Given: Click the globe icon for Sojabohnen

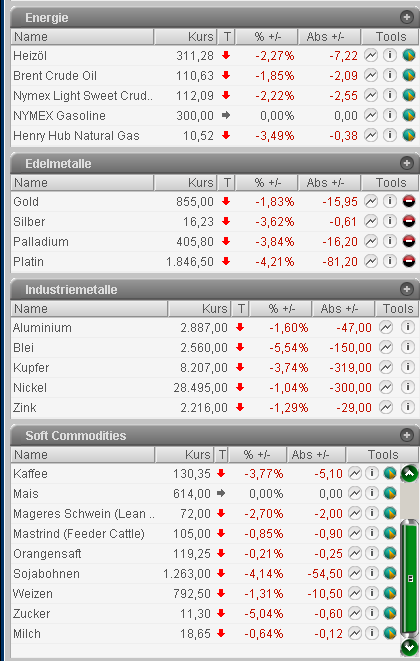Looking at the screenshot, I should [x=390, y=573].
